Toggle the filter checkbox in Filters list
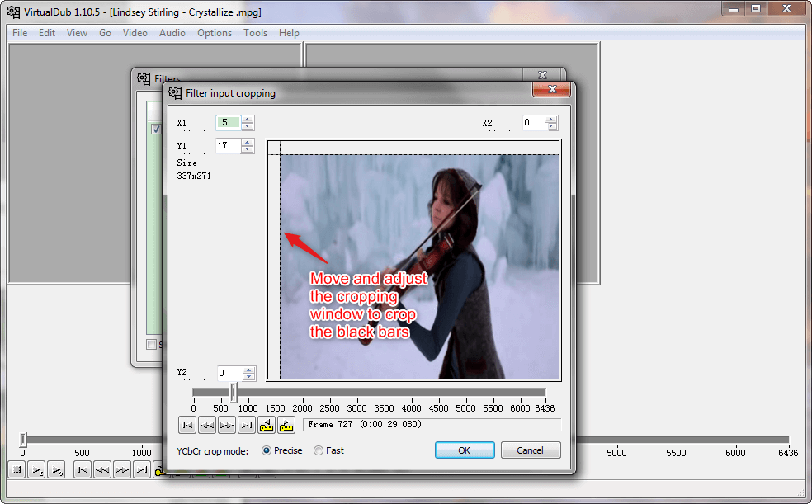 tap(155, 130)
